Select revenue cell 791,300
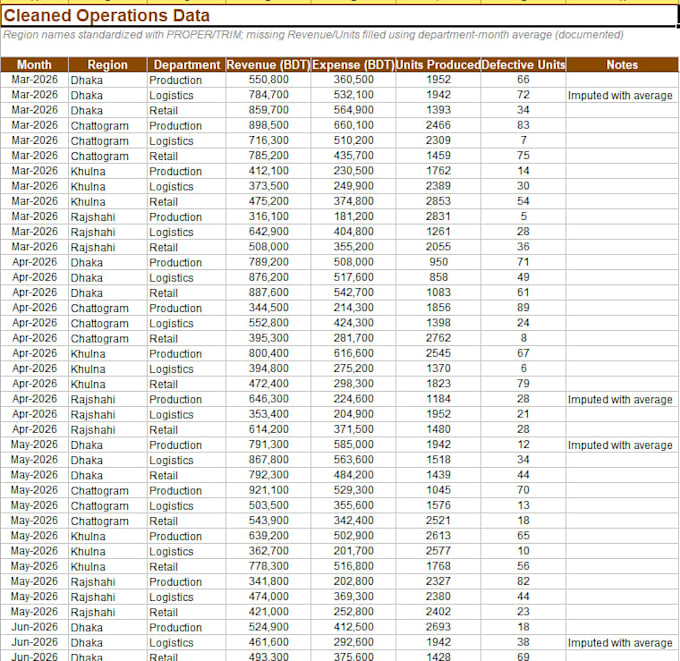 (268, 445)
